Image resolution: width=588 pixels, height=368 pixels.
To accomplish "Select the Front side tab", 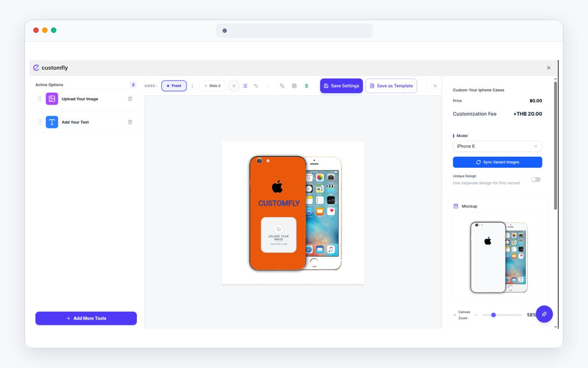I will pos(174,86).
